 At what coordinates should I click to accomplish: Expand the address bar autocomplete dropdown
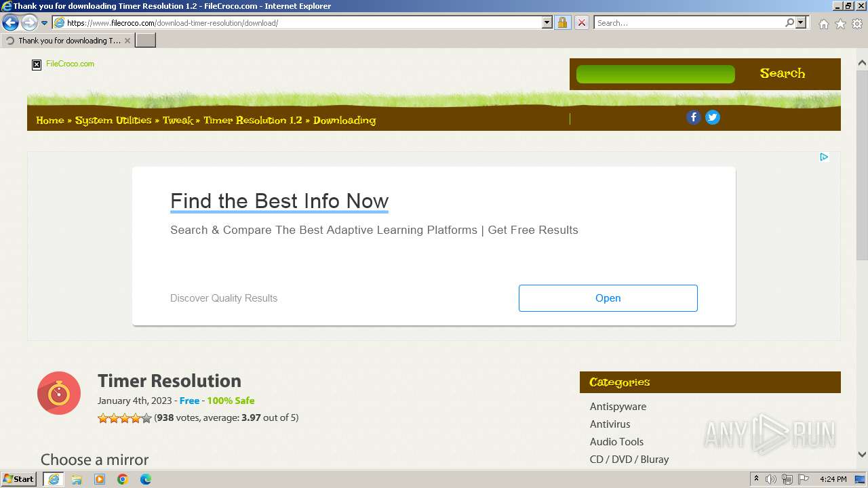(547, 23)
